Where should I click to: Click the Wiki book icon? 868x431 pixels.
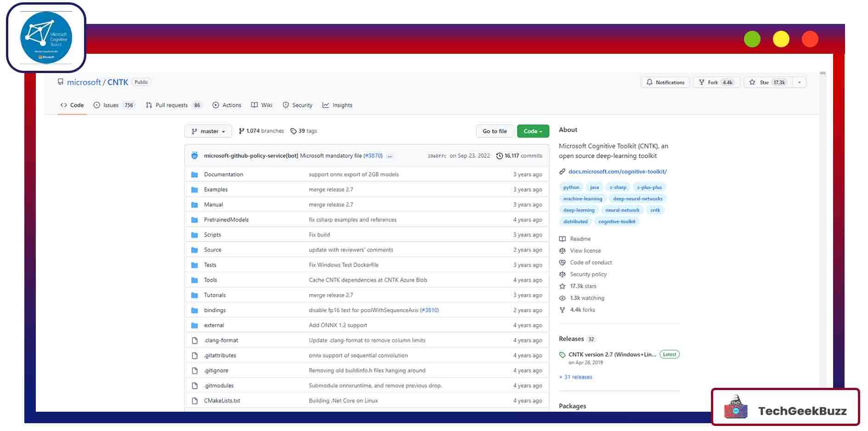(254, 105)
